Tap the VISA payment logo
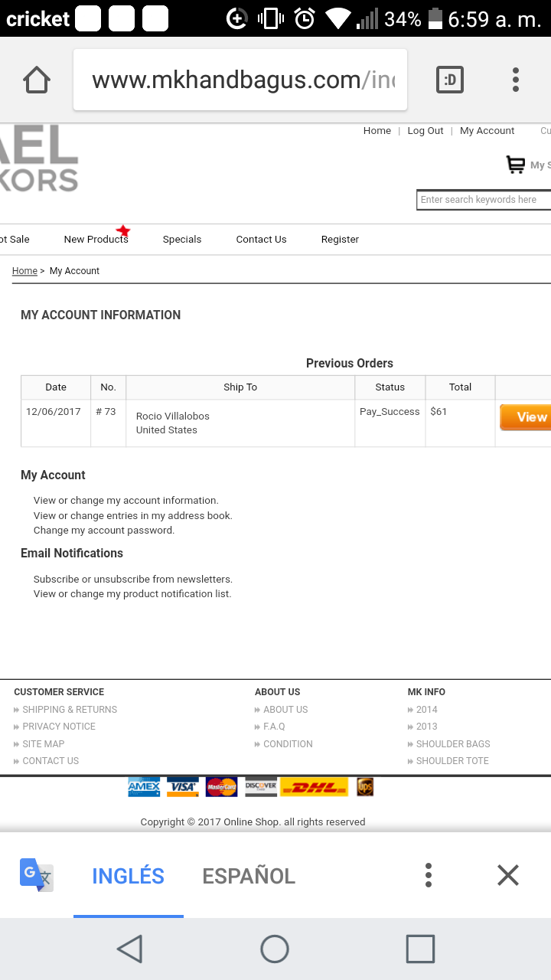The height and width of the screenshot is (980, 551). point(183,787)
